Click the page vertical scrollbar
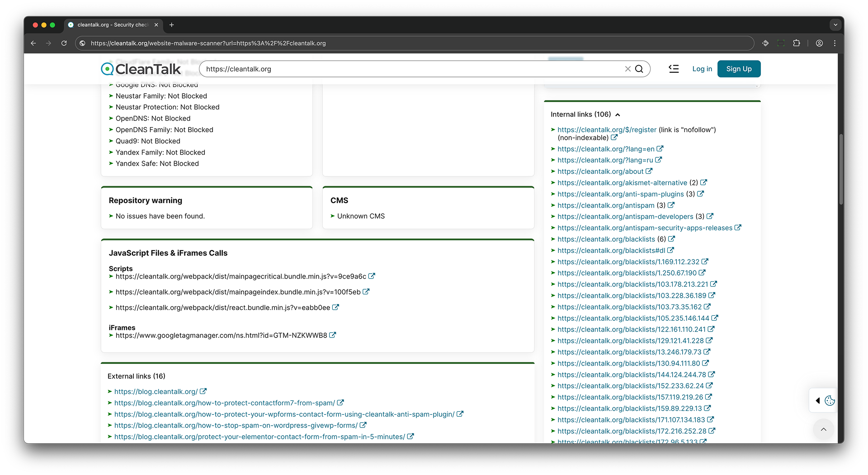Image resolution: width=868 pixels, height=475 pixels. click(841, 170)
